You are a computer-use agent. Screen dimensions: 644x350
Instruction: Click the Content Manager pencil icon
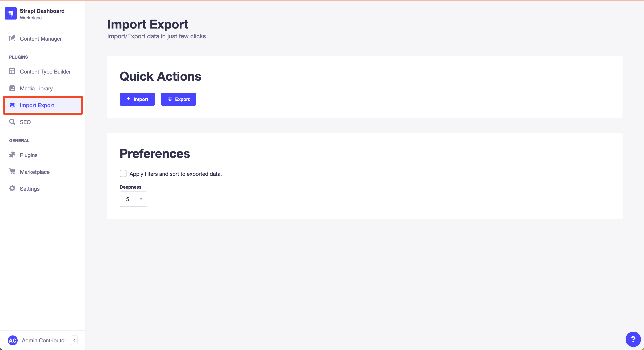(12, 38)
